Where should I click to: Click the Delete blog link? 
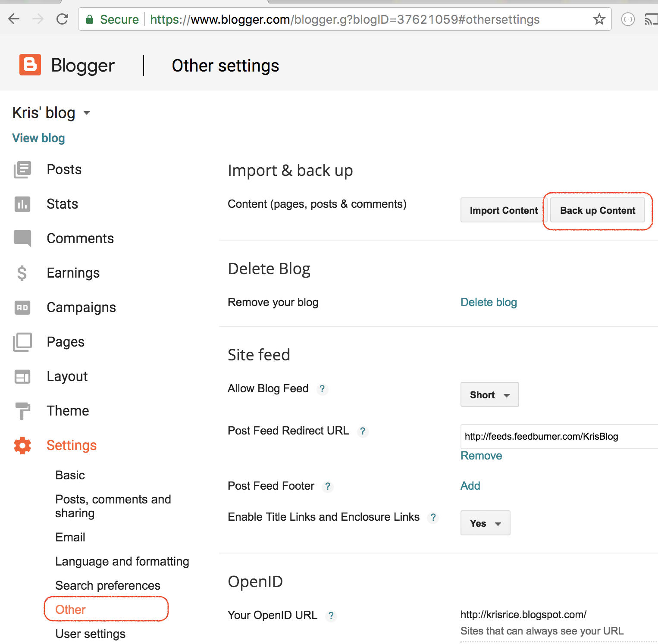(489, 302)
